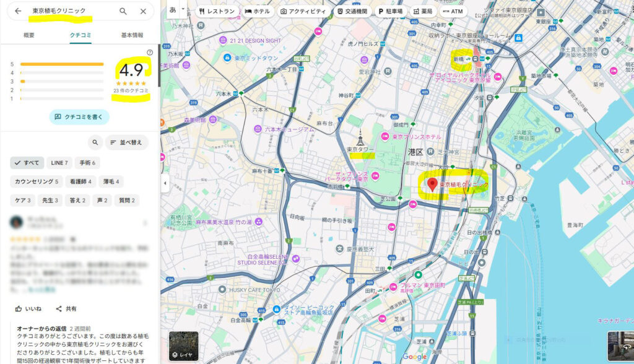Click the ザ・プリンス パークタワー東京 hotel marker
634x364 pixels.
point(375,176)
